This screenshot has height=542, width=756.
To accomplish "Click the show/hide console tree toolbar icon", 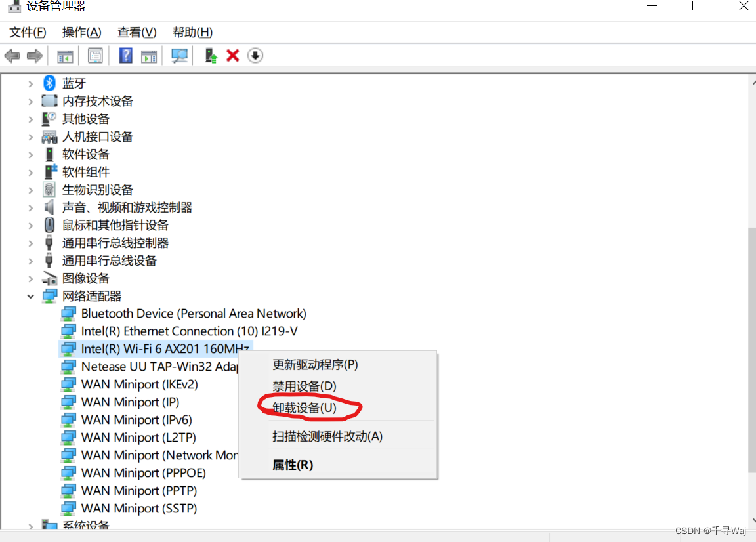I will tap(65, 56).
